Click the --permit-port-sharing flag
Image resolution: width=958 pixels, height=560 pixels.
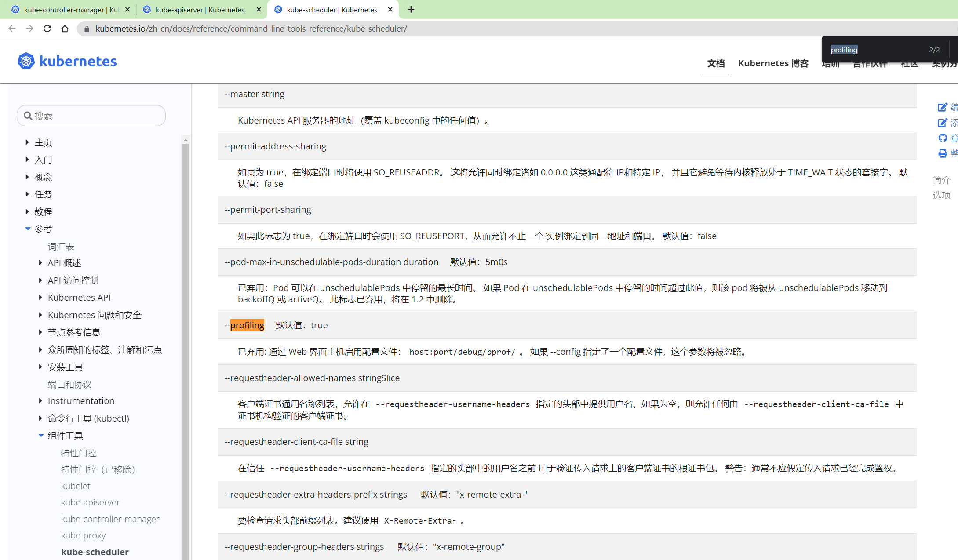(268, 210)
